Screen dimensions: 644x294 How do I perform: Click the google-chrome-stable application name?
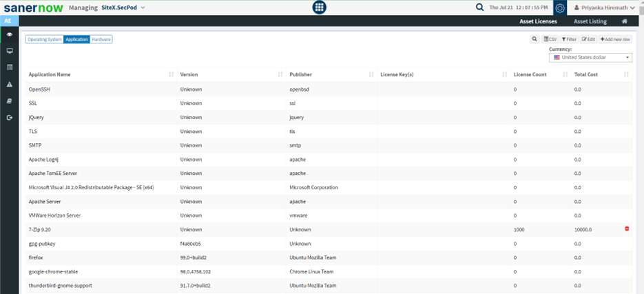coord(53,271)
